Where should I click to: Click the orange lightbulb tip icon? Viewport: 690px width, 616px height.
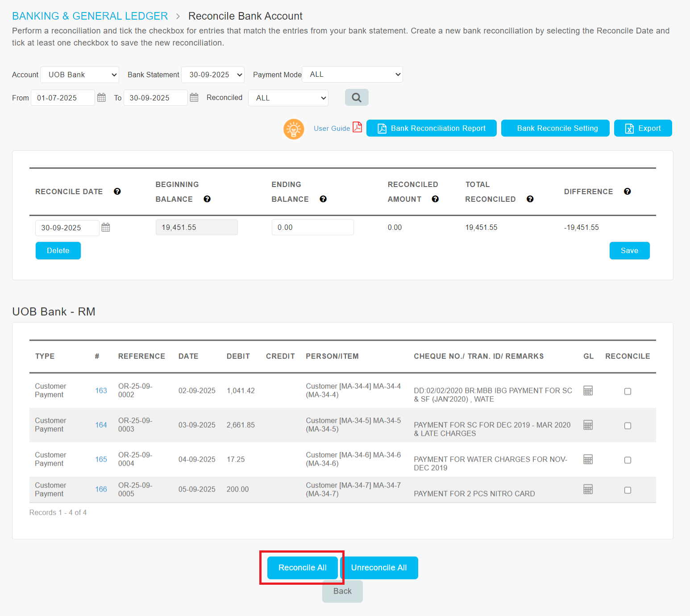pos(294,129)
